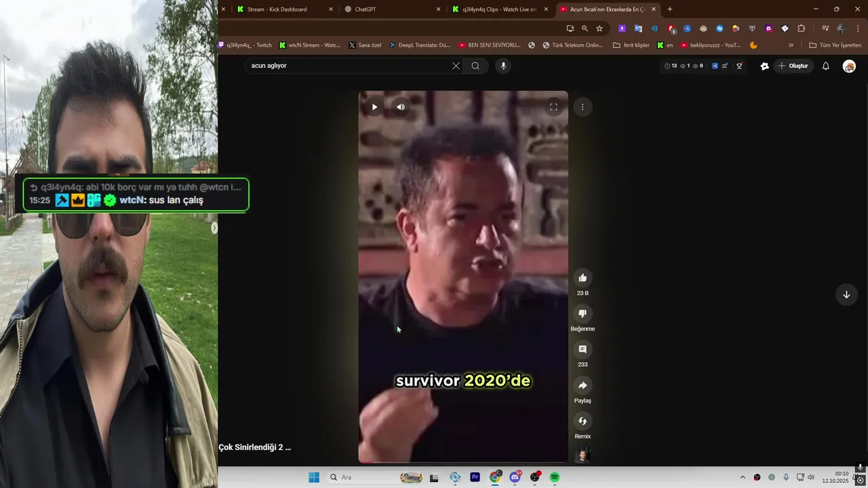Click the YouTube counter showing 13
This screenshot has height=488, width=868.
[x=671, y=66]
